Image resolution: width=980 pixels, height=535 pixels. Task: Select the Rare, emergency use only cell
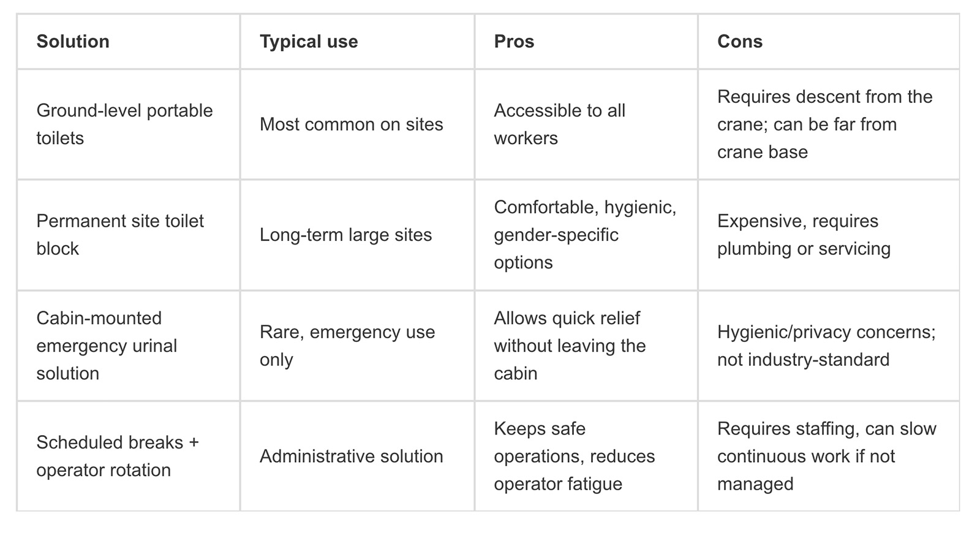(x=347, y=346)
